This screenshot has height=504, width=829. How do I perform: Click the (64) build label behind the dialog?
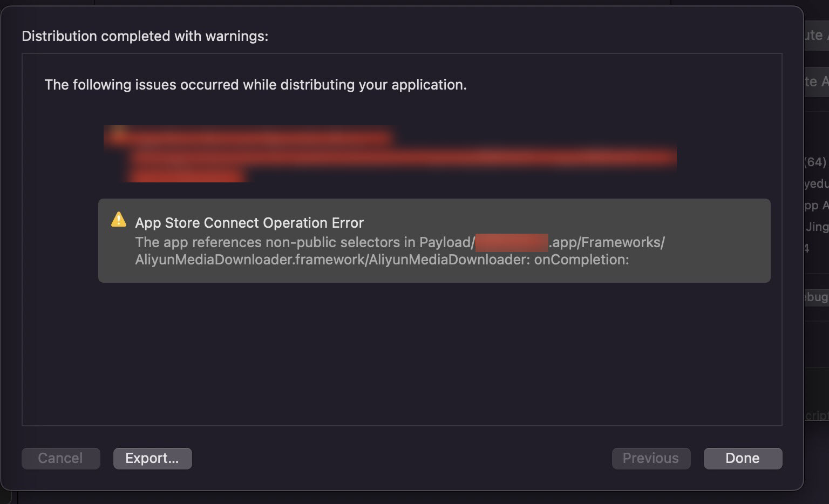[x=815, y=162]
